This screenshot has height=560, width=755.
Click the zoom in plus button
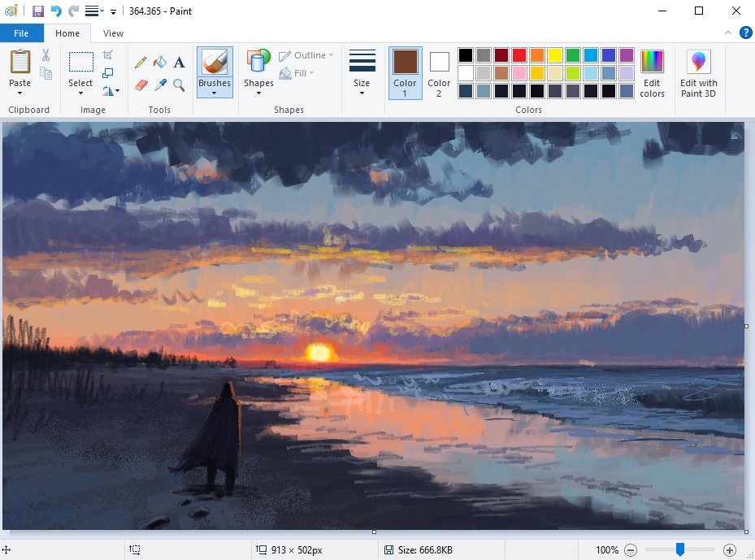(730, 550)
